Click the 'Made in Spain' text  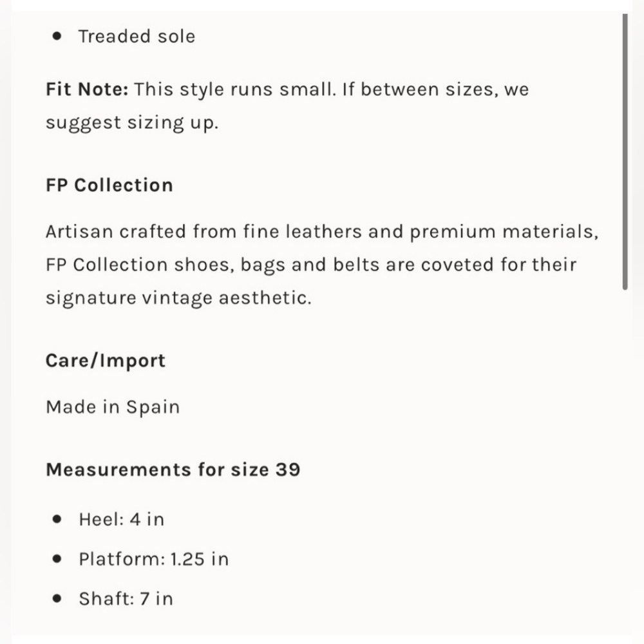click(x=113, y=407)
